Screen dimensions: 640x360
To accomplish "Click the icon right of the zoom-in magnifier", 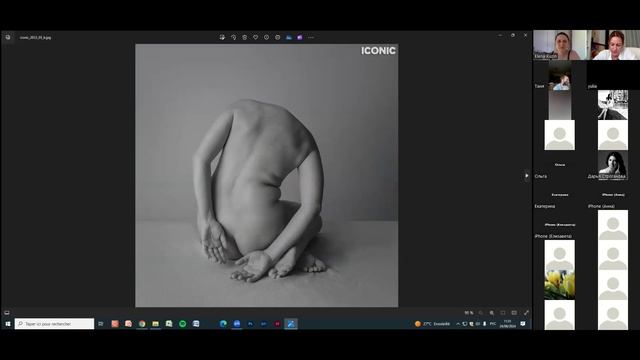I will click(503, 313).
